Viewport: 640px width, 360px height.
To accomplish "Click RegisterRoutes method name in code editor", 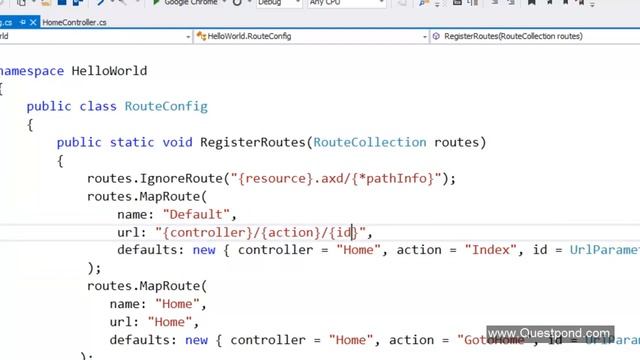I will (x=253, y=142).
